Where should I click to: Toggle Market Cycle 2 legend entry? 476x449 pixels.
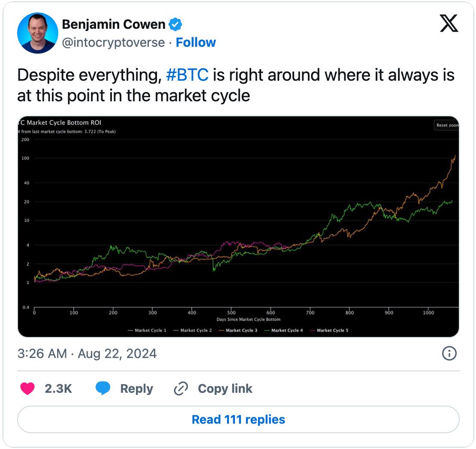click(193, 330)
